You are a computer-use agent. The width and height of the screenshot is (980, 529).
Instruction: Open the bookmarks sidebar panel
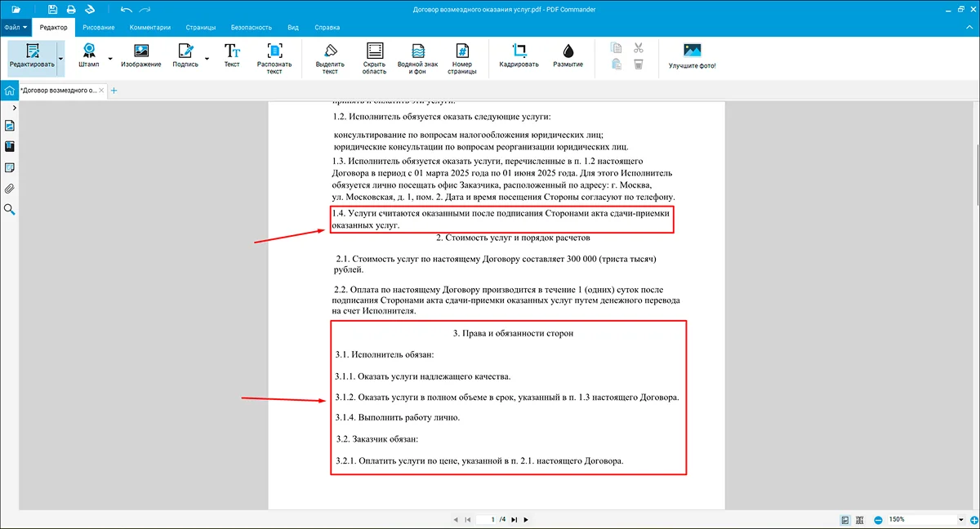[10, 147]
